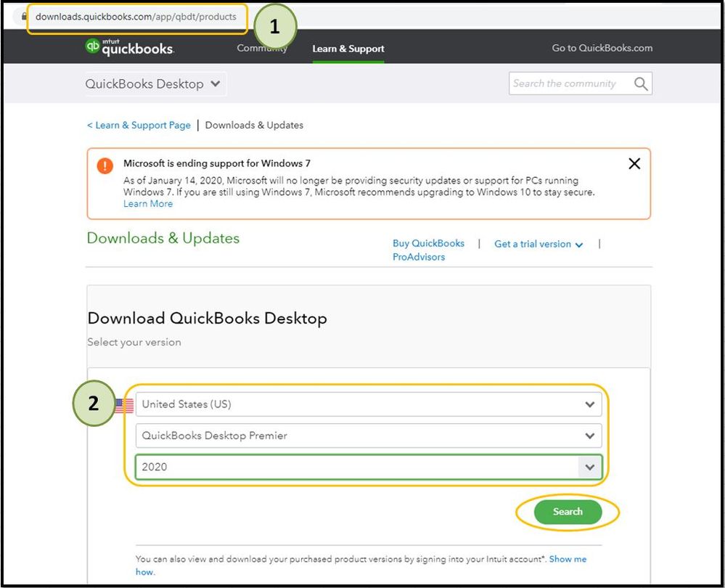
Task: Click the search magnifier icon
Action: point(640,83)
